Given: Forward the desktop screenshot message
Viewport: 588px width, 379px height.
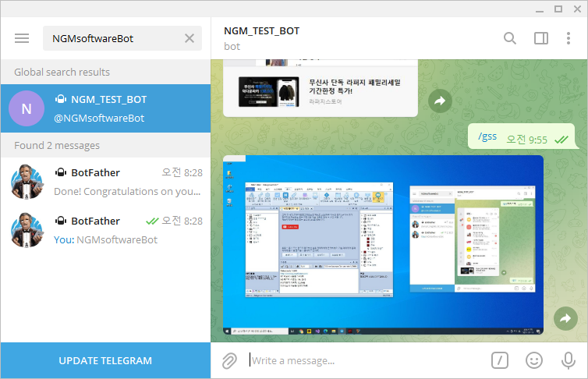Looking at the screenshot, I should click(x=565, y=319).
